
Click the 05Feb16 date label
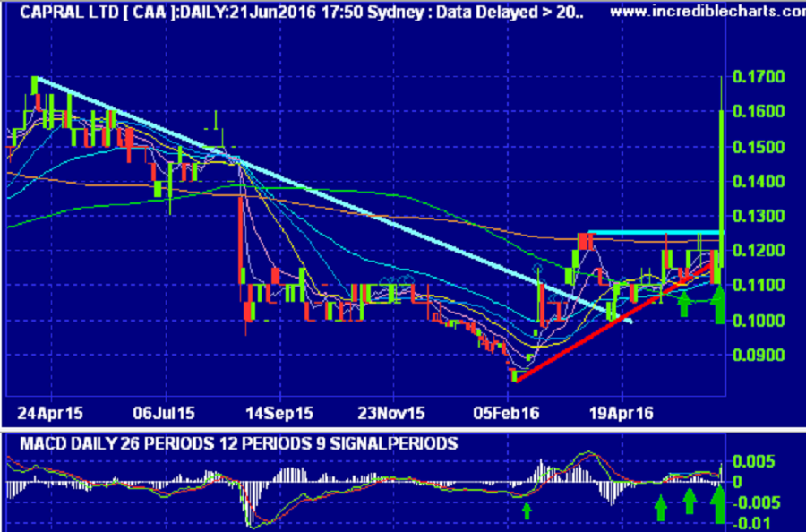[x=507, y=413]
